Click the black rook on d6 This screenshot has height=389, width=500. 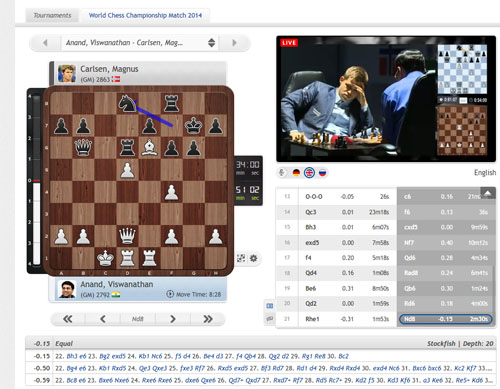pos(127,148)
